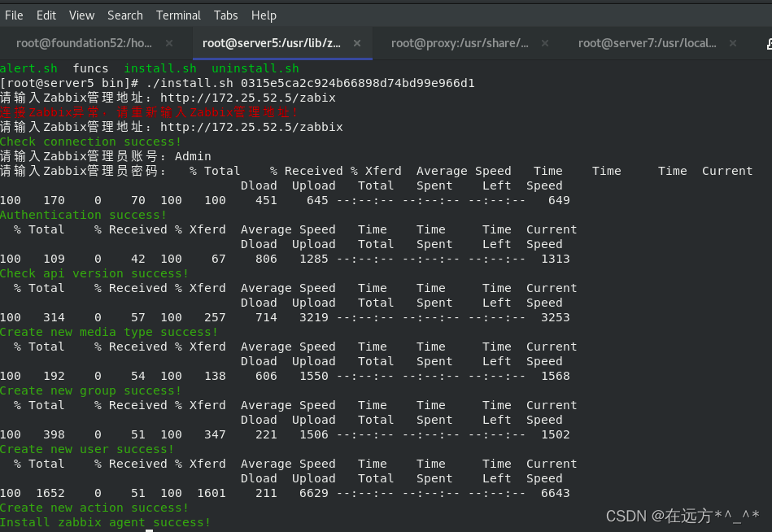Open the View menu
Screen dimensions: 772x532
click(x=81, y=15)
